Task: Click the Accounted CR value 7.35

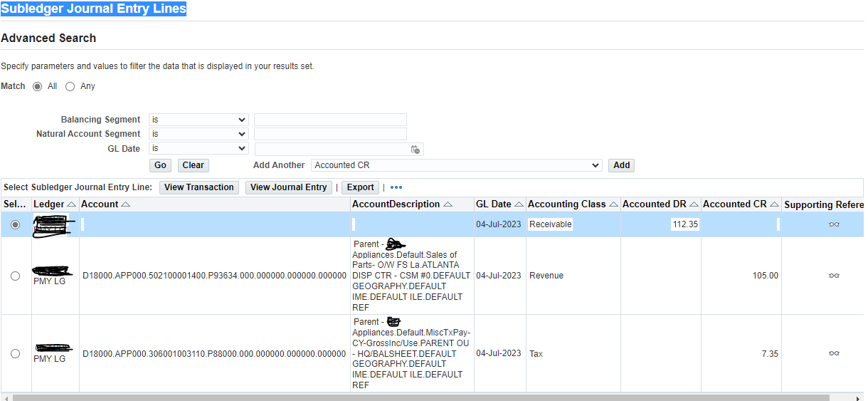Action: 770,353
